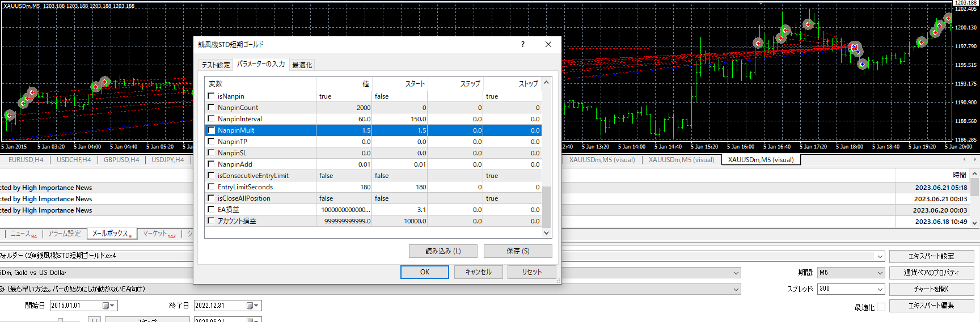Click the dialog's question mark help icon
The image size is (980, 322).
pyautogui.click(x=522, y=44)
